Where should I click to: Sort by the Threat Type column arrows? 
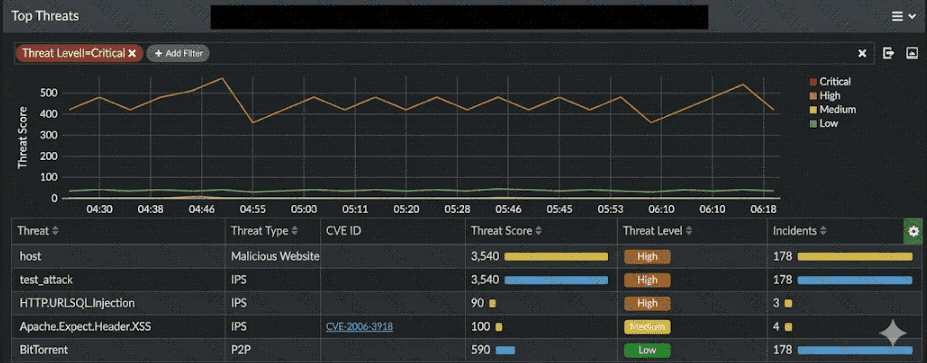(294, 231)
